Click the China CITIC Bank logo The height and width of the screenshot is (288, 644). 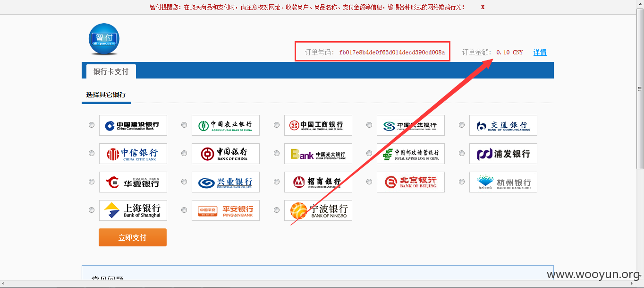pyautogui.click(x=133, y=154)
